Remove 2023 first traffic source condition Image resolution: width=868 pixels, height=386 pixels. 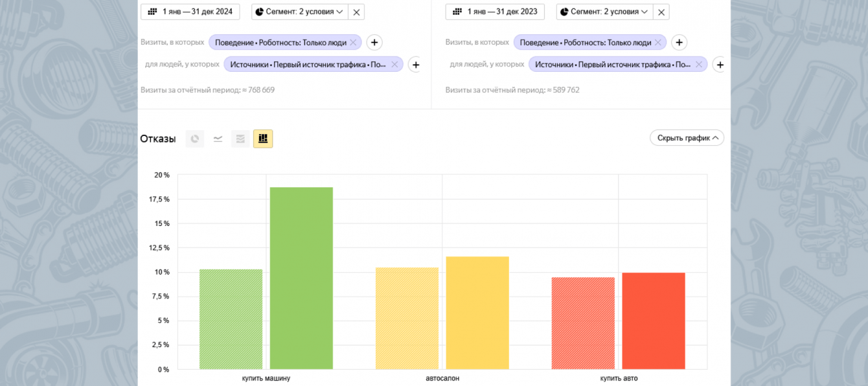pyautogui.click(x=699, y=65)
